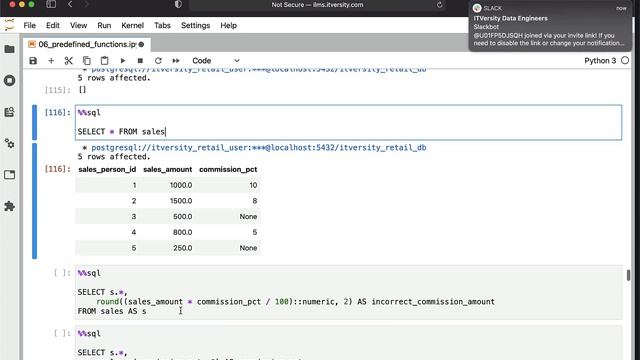Open the cell type Code dropdown

coord(216,61)
